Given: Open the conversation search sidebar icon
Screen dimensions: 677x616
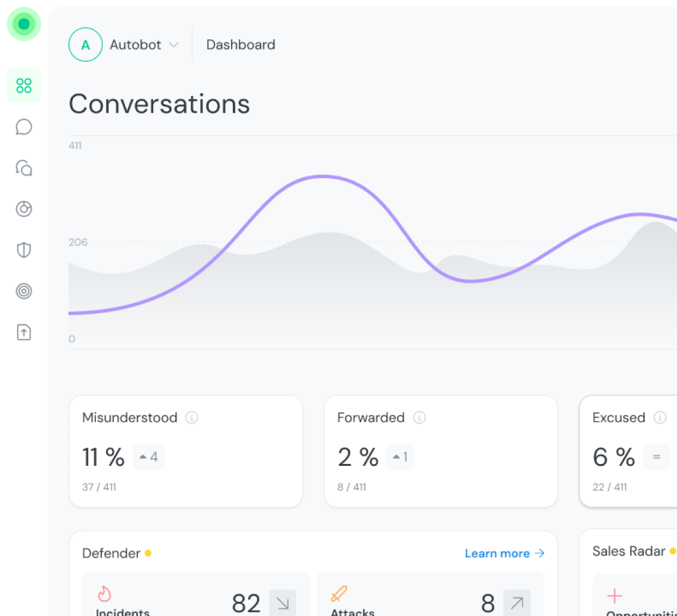Looking at the screenshot, I should (x=23, y=168).
